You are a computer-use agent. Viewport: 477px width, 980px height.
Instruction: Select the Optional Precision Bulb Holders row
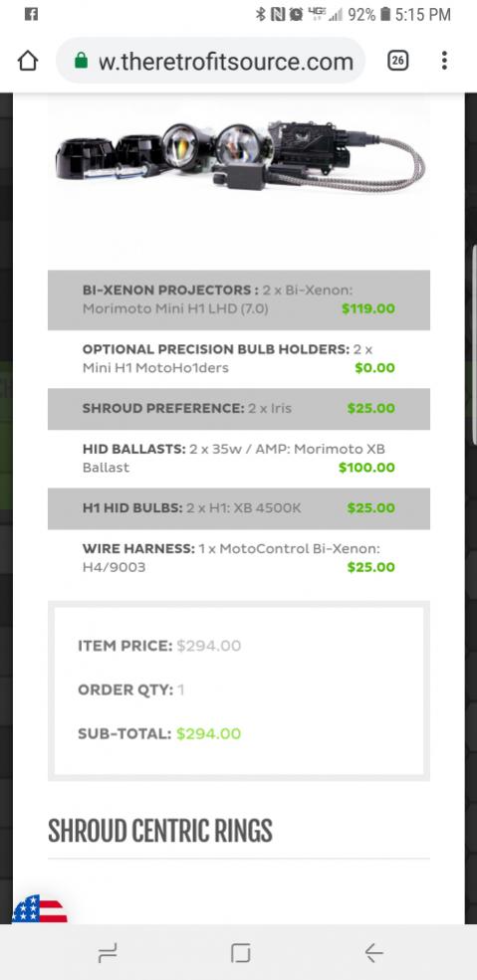239,359
